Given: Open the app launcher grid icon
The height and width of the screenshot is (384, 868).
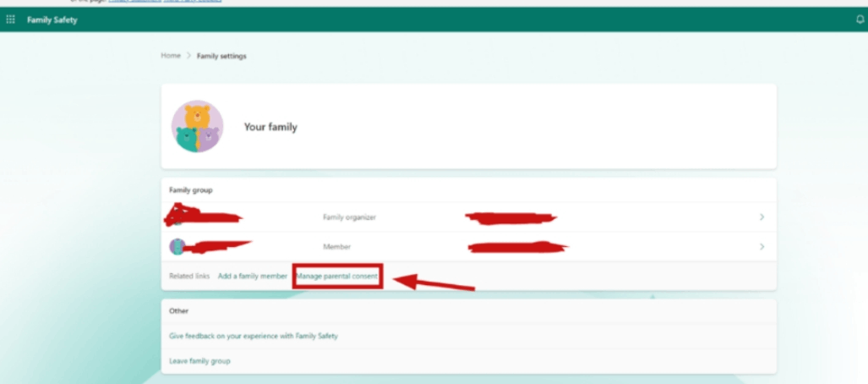Looking at the screenshot, I should tap(10, 19).
